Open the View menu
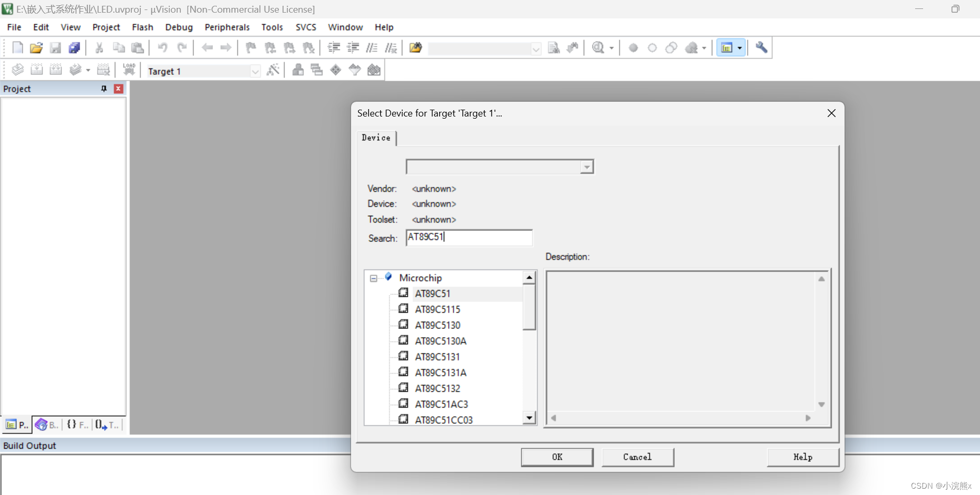Viewport: 980px width, 495px height. tap(71, 27)
